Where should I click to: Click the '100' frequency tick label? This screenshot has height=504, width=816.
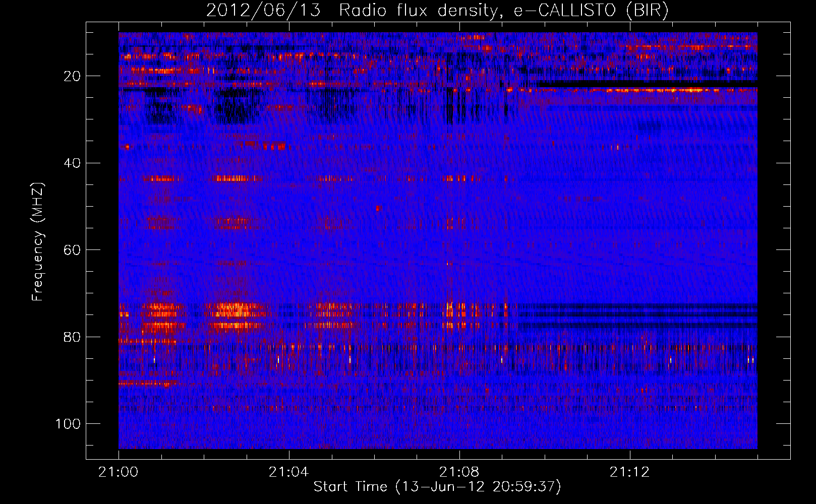tap(68, 424)
